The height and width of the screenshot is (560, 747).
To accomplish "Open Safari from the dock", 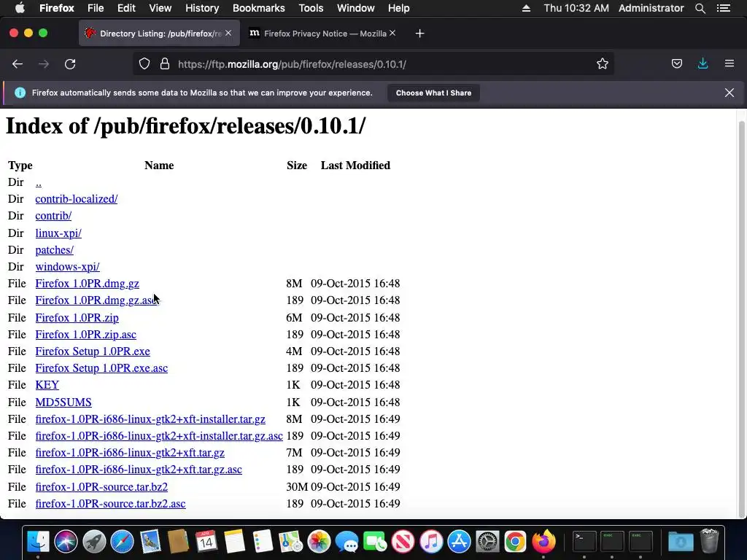I will [x=122, y=542].
